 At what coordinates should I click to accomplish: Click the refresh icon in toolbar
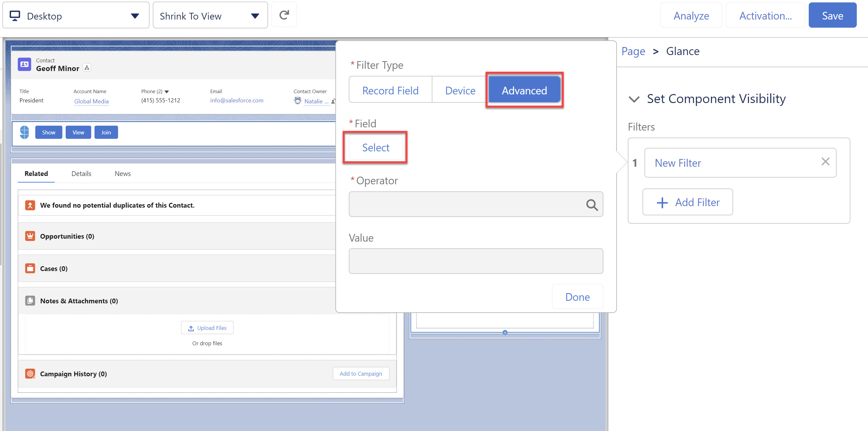(284, 15)
